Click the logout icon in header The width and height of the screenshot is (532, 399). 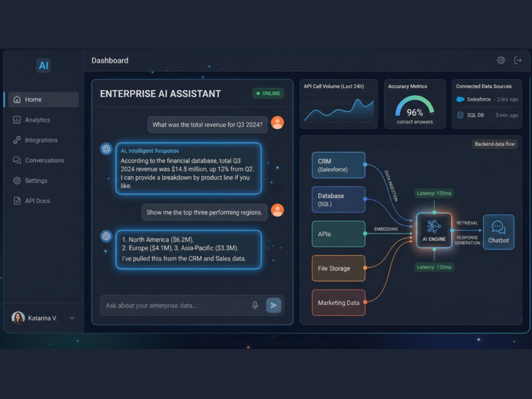pyautogui.click(x=518, y=61)
